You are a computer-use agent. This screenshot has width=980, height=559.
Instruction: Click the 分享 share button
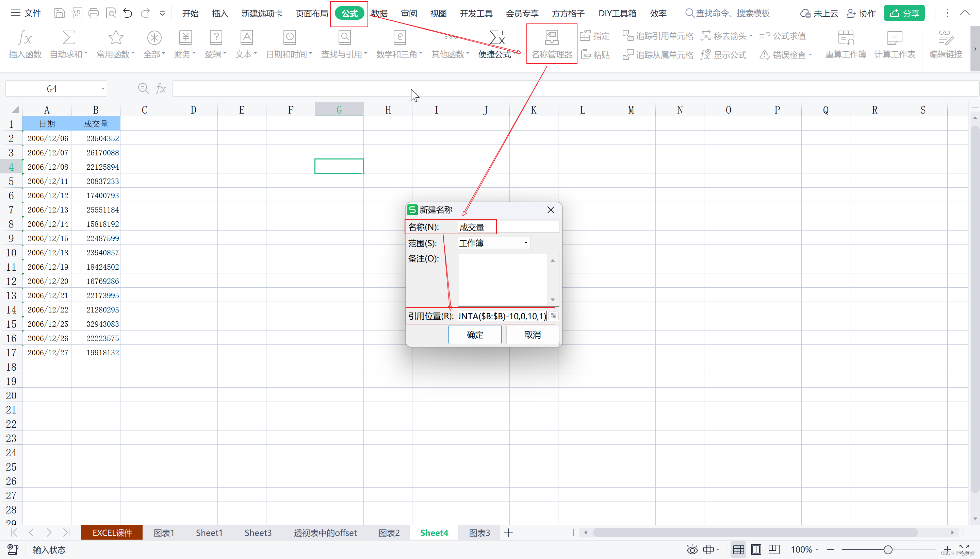(x=904, y=14)
